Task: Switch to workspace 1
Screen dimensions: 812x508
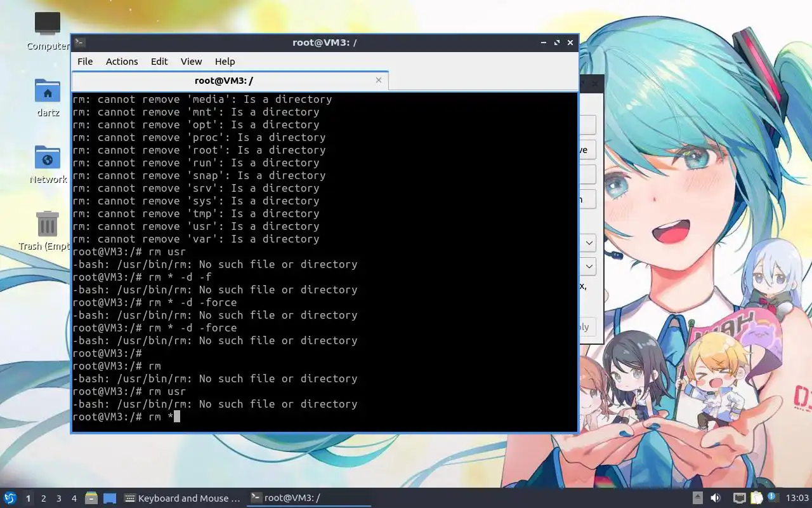Action: 28,498
